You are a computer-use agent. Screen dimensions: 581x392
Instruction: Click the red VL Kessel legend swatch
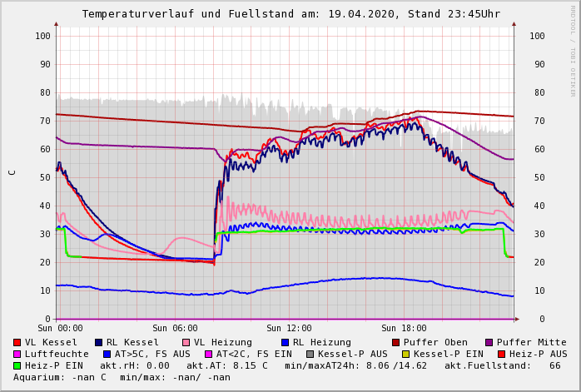(17, 342)
